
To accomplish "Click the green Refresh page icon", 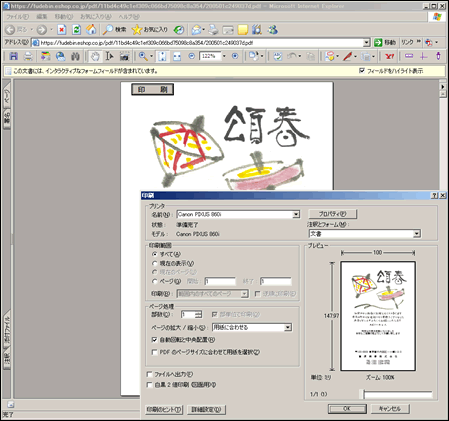I will click(76, 30).
